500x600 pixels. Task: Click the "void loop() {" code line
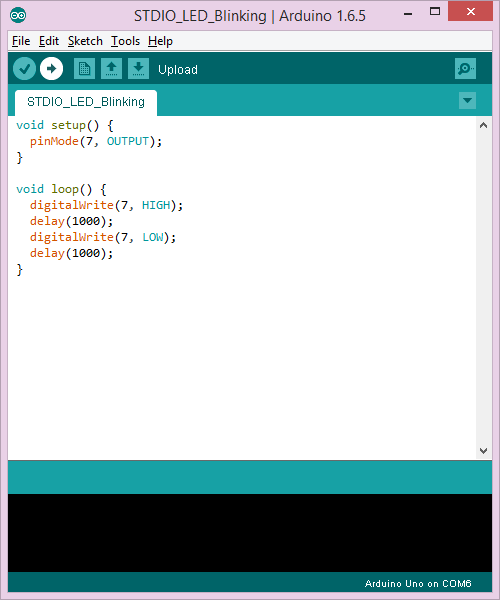point(61,189)
